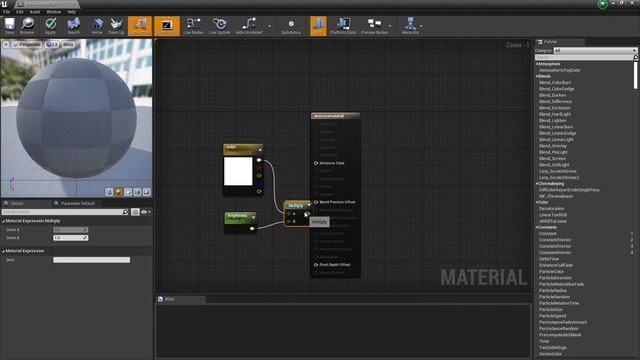Screen dimensions: 640x360
Task: Click the brightness node output pin
Action: [x=252, y=229]
